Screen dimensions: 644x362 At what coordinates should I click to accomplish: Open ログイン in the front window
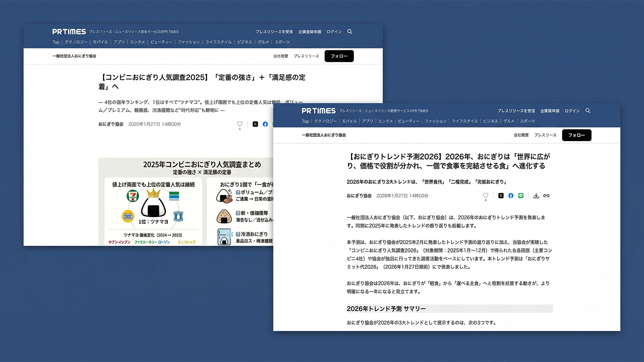572,111
